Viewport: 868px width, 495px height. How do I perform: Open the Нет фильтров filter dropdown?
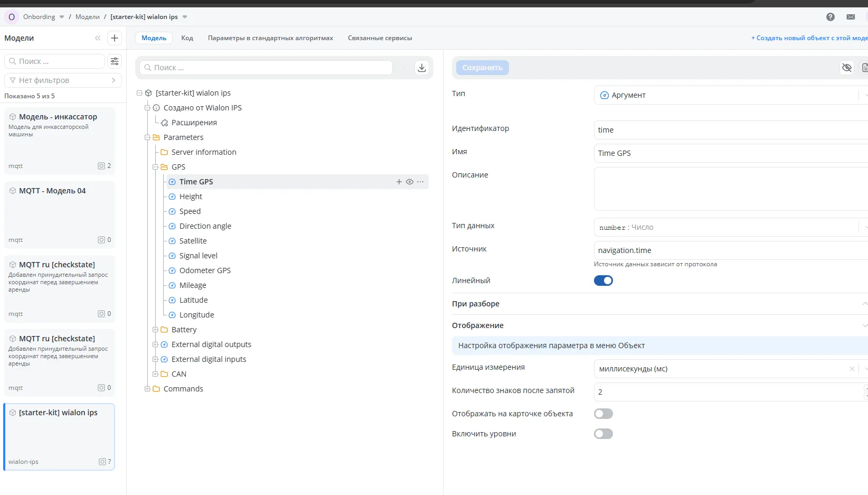click(63, 80)
